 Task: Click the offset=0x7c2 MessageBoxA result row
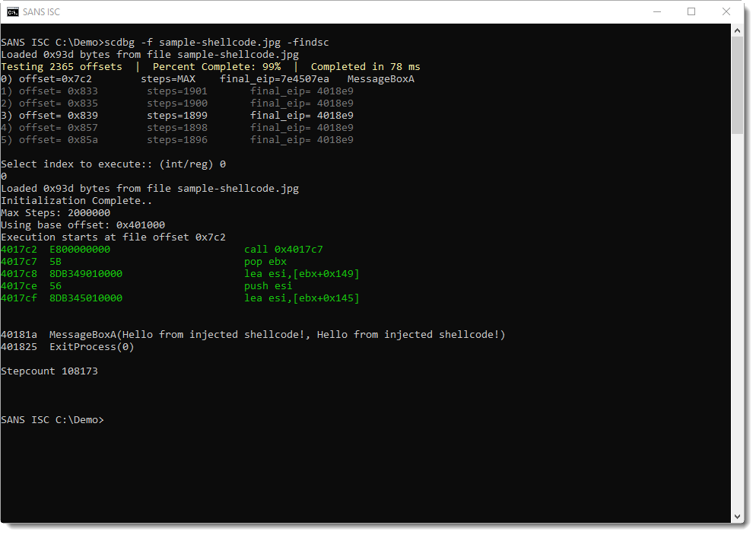(207, 79)
